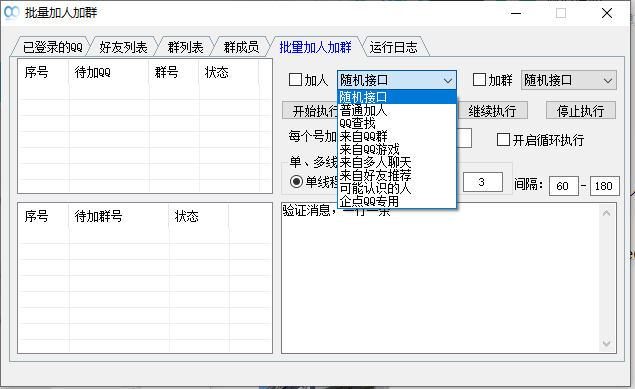Click the message box scroll up arrow
Image resolution: width=635 pixels, height=389 pixels.
(x=606, y=213)
